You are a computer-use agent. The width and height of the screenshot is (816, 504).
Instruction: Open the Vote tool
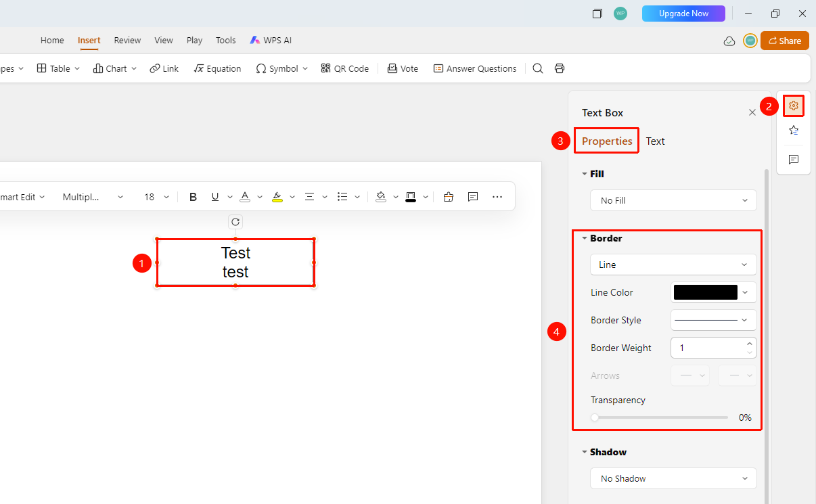(403, 68)
